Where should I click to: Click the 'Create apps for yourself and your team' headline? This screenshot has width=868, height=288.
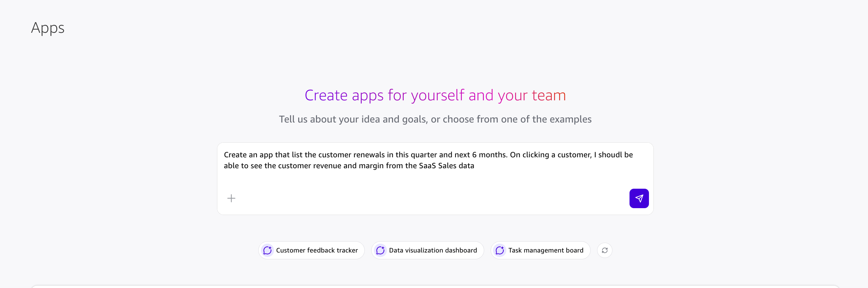pos(435,95)
